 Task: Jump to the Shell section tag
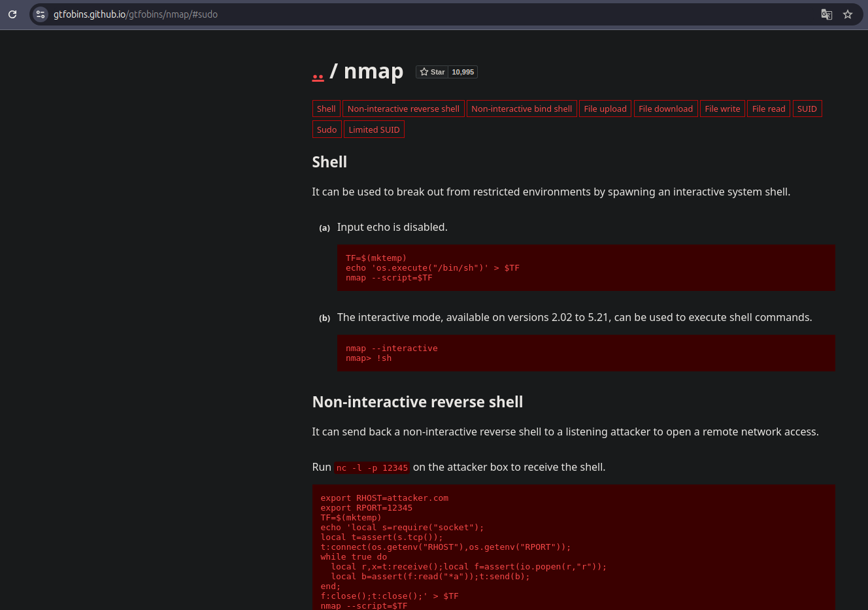click(326, 109)
